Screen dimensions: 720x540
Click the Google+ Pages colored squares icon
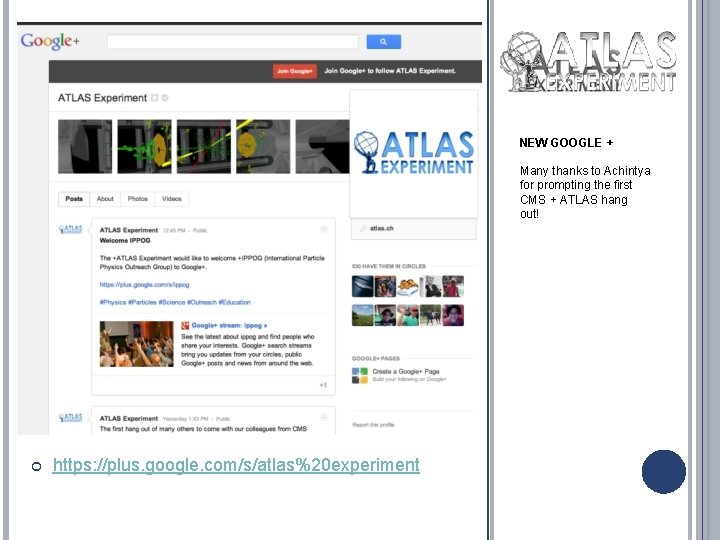(360, 375)
